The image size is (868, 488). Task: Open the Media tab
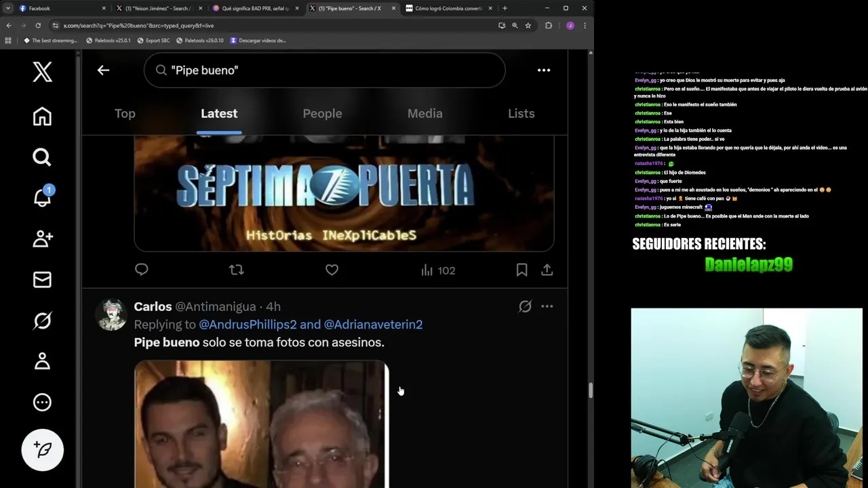425,113
